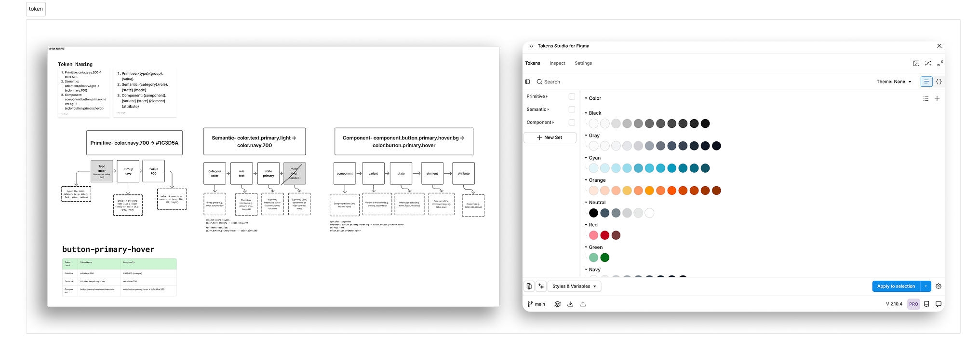Switch to the Tokens tab
Viewport: 980px width, 356px height.
pyautogui.click(x=533, y=63)
